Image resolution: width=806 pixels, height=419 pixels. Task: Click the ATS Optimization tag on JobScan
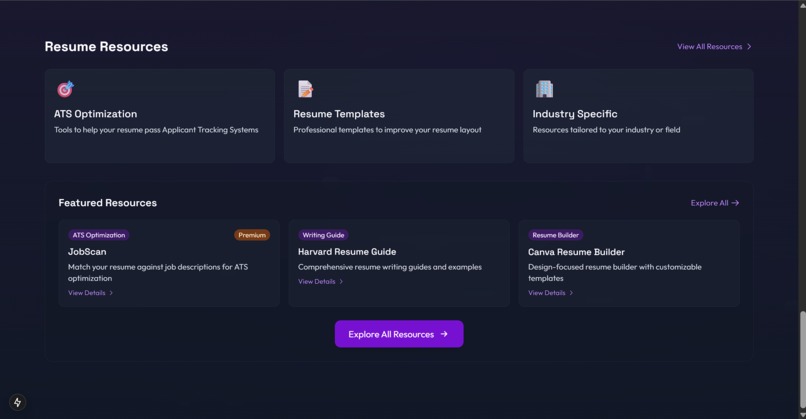pyautogui.click(x=99, y=235)
